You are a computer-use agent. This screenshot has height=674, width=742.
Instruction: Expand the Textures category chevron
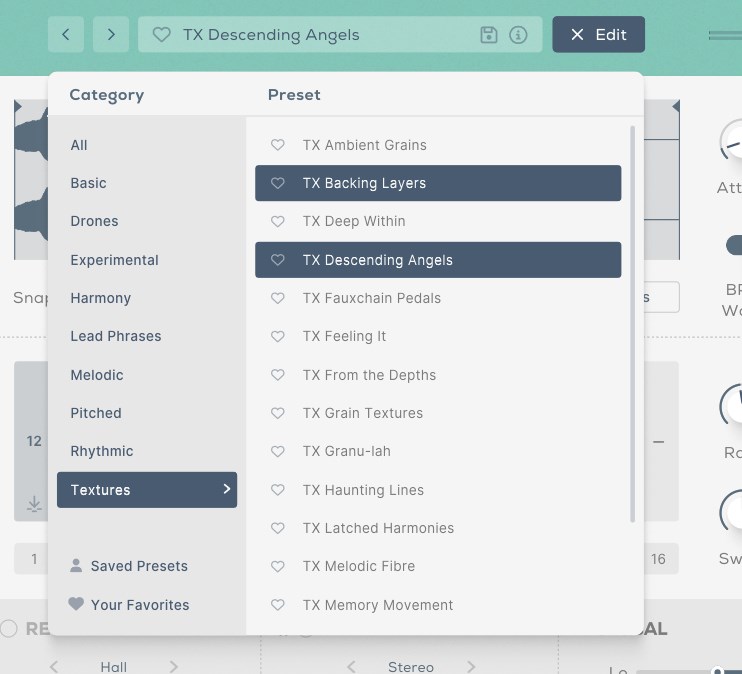tap(227, 489)
